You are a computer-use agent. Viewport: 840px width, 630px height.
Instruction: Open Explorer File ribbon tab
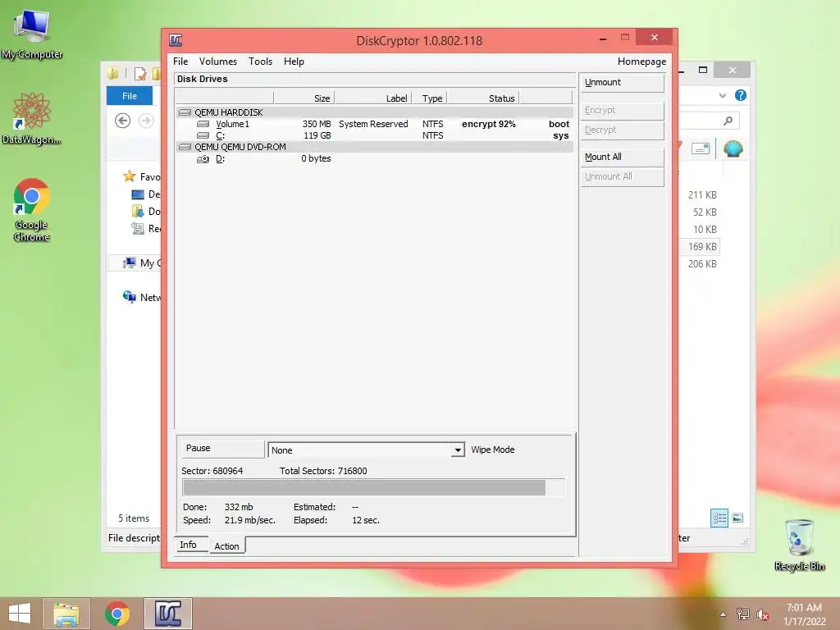(130, 96)
